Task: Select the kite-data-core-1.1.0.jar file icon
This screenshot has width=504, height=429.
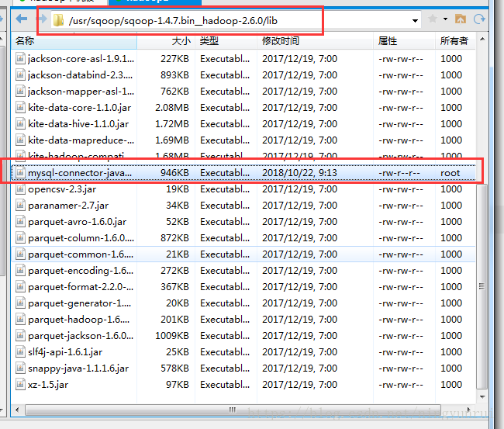Action: pos(20,107)
